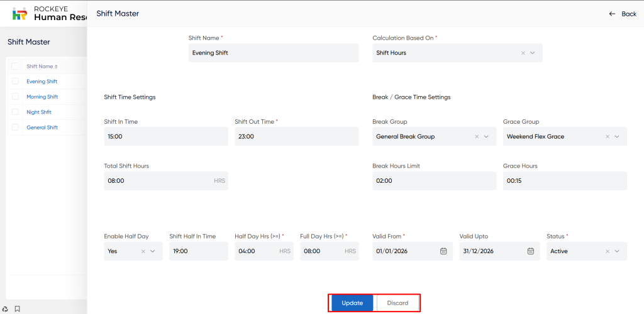Click the Rockeye logo icon
Image resolution: width=644 pixels, height=314 pixels.
20,13
